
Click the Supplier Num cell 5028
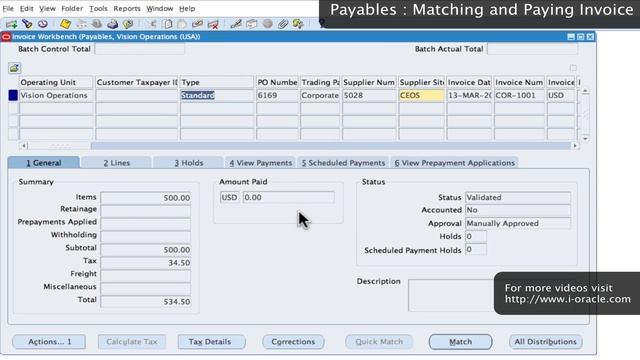[x=369, y=95]
